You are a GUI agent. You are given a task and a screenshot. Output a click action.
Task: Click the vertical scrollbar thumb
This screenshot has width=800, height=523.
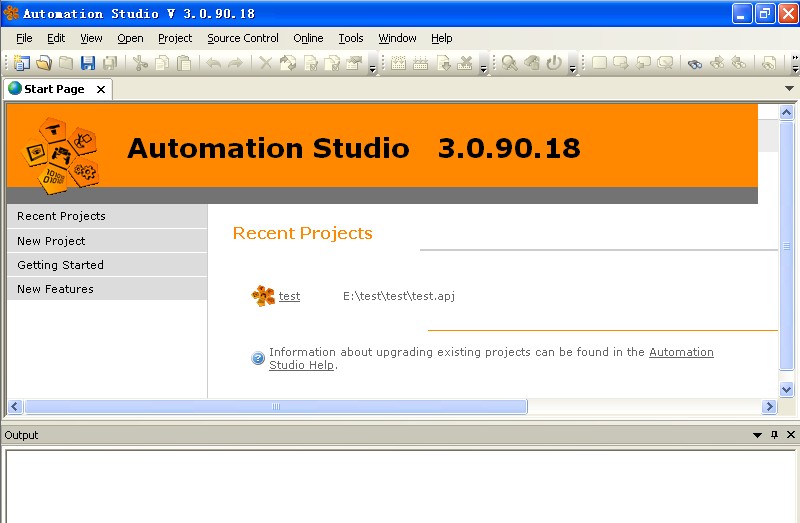click(x=786, y=246)
